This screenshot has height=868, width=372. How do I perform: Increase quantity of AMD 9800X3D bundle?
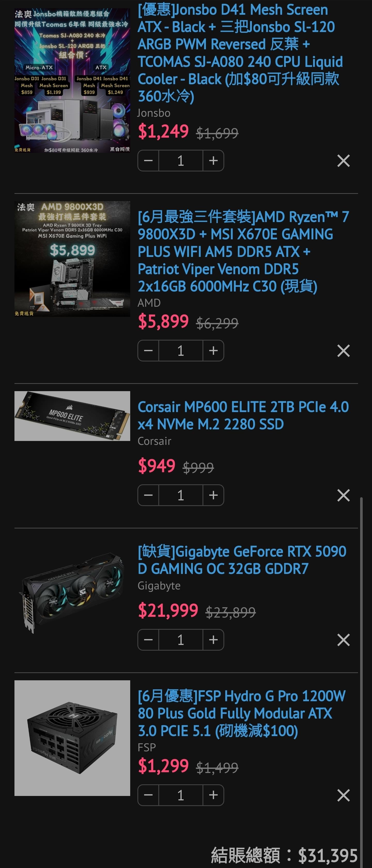[213, 350]
